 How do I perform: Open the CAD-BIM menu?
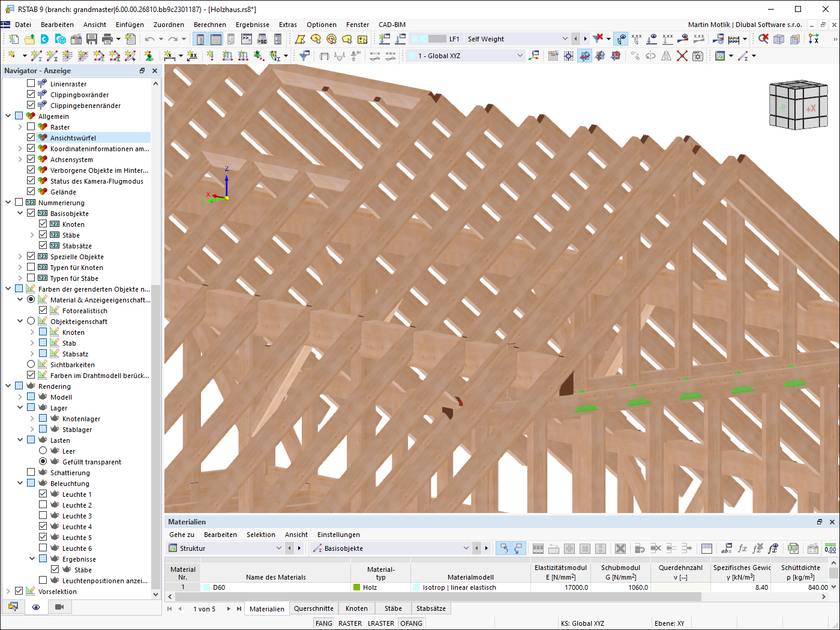pos(392,25)
